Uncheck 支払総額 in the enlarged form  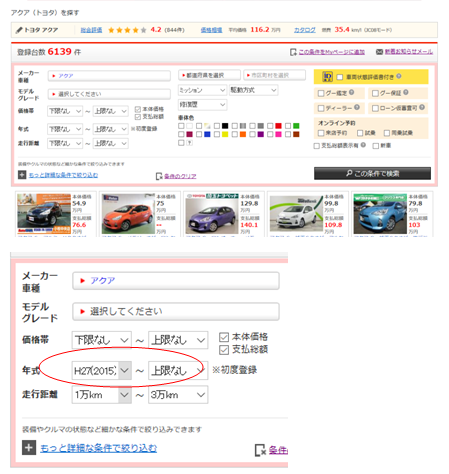pos(224,350)
